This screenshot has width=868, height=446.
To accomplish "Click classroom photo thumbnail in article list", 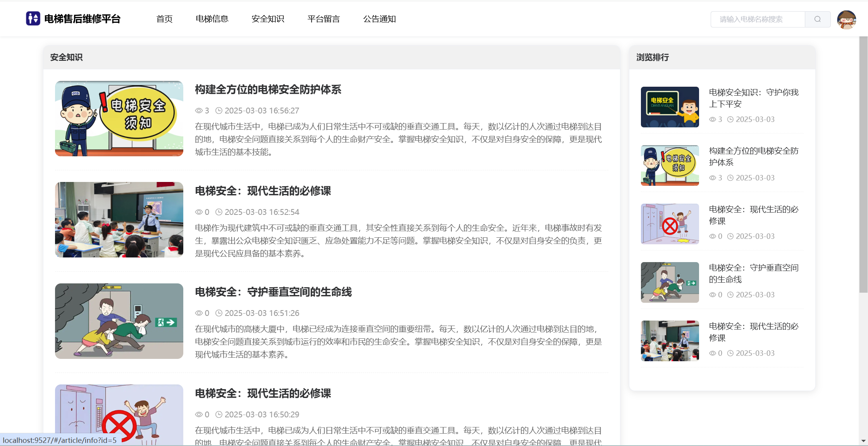I will tap(119, 220).
